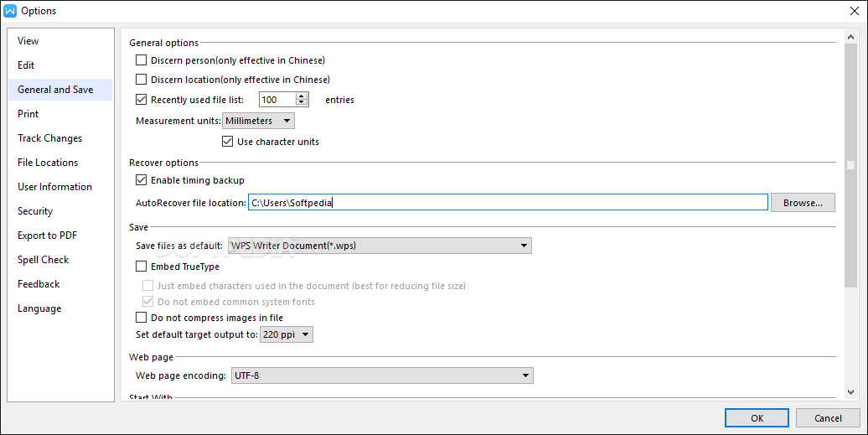Tick Just embed characters used checkbox

point(147,286)
